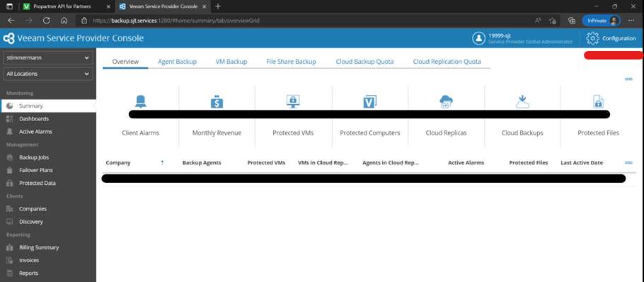Viewport: 644px width, 282px height.
Task: Click the browser refresh icon
Action: [47, 21]
